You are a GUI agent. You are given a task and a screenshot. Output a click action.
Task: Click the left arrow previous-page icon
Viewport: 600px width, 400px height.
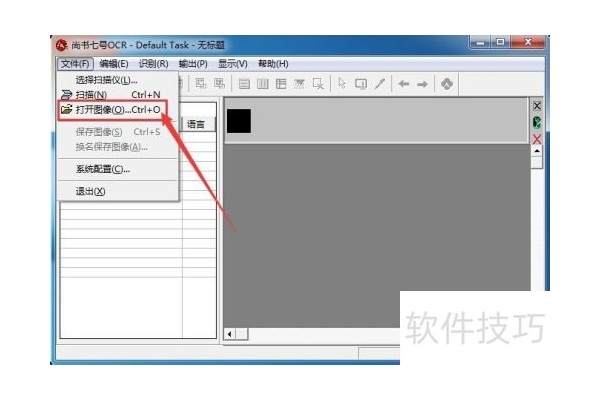(404, 83)
